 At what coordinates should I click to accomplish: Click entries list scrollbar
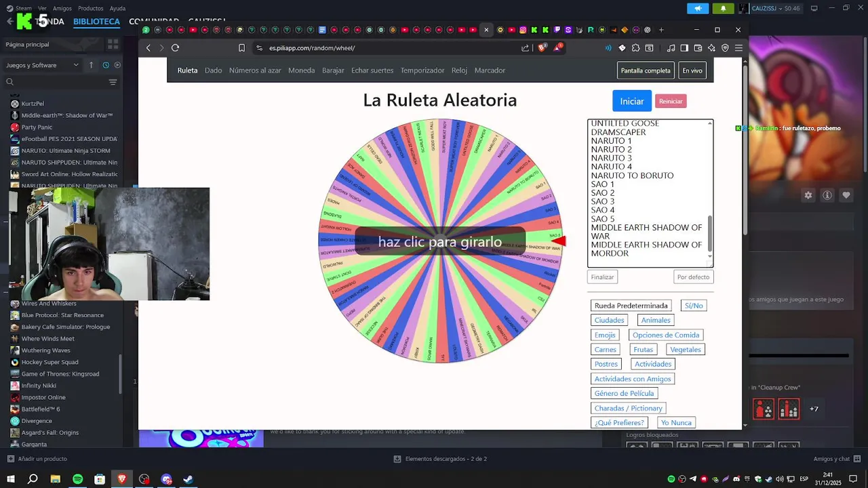coord(710,232)
